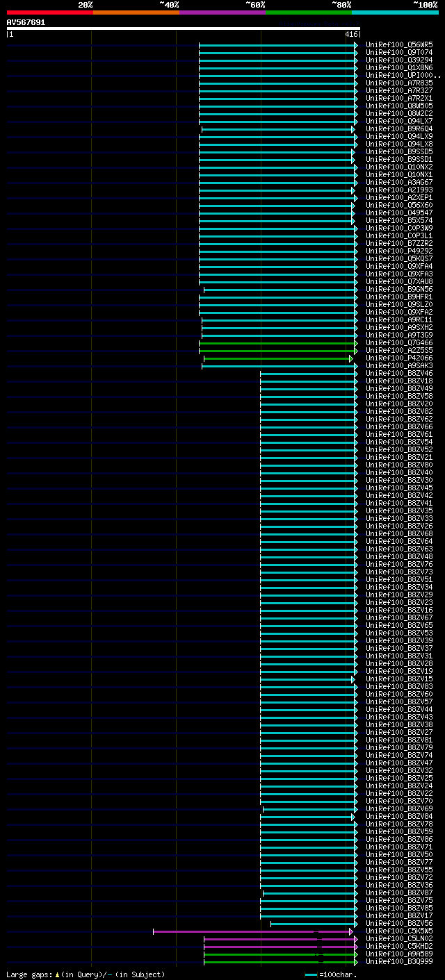Screen dimensions: 445x980
Task: Open hit UniRef100_B8ZV69
Action: click(x=399, y=808)
